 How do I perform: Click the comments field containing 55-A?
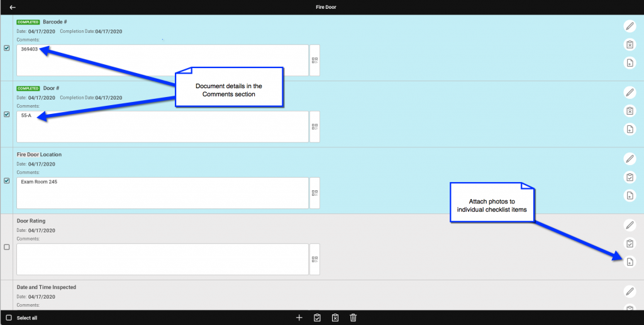point(162,127)
